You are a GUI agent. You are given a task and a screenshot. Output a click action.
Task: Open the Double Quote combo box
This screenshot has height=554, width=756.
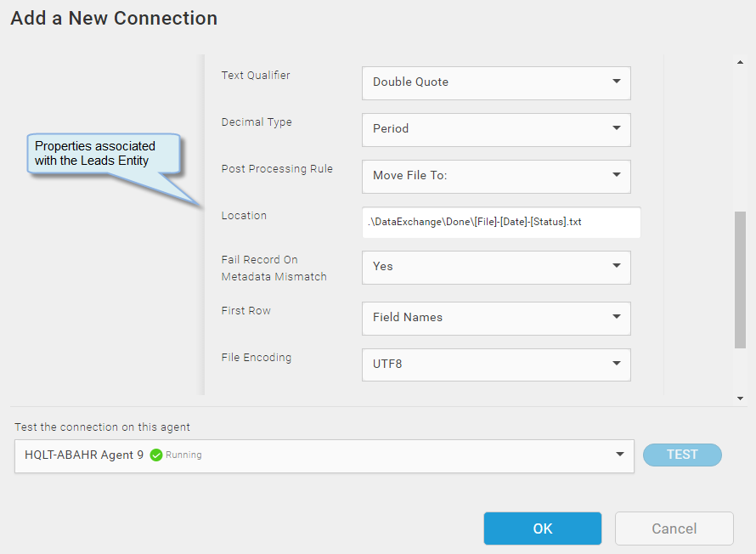click(496, 83)
